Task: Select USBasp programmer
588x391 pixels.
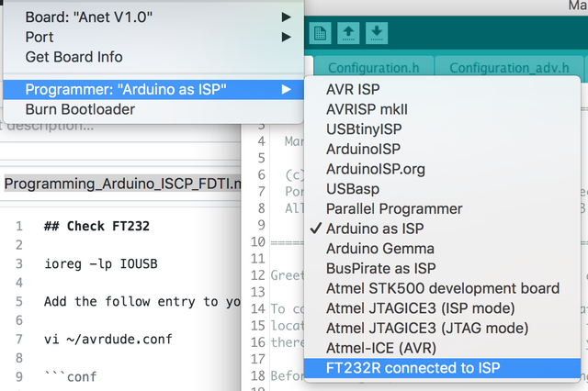Action: click(x=443, y=189)
